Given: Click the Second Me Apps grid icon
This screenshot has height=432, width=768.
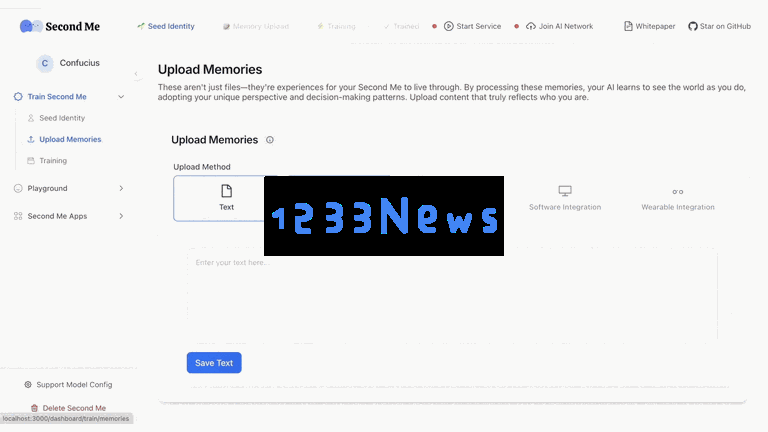Looking at the screenshot, I should coord(18,216).
